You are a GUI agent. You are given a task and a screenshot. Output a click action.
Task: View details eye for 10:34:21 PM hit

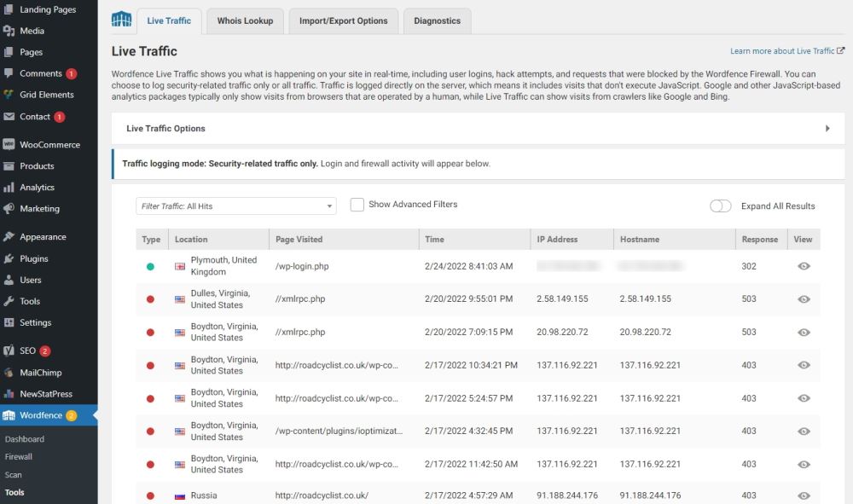point(804,365)
